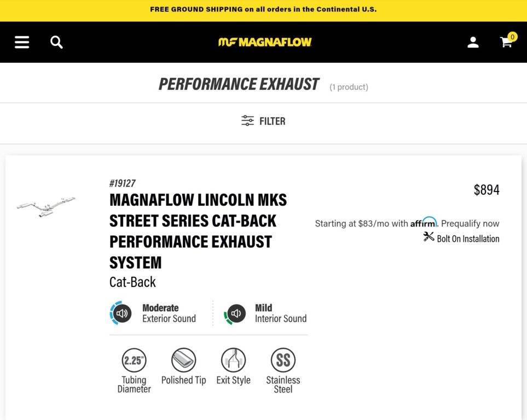Click the 2.25" Tubing Diameter icon
Viewport: 527px width, 420px height.
(134, 360)
